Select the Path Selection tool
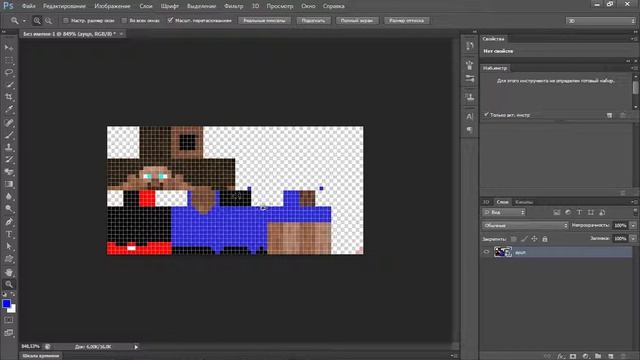This screenshot has height=360, width=640. coord(9,247)
